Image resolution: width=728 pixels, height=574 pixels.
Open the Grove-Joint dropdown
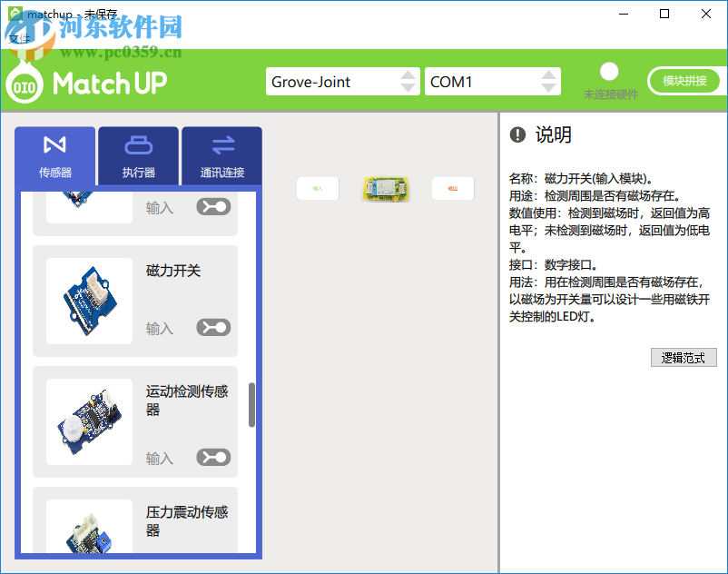343,81
